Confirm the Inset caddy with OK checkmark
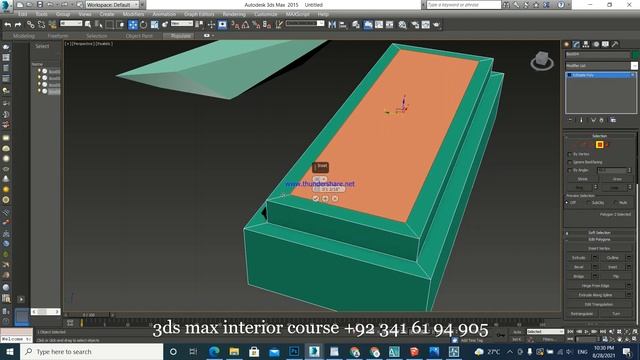The image size is (640, 360). 316,198
